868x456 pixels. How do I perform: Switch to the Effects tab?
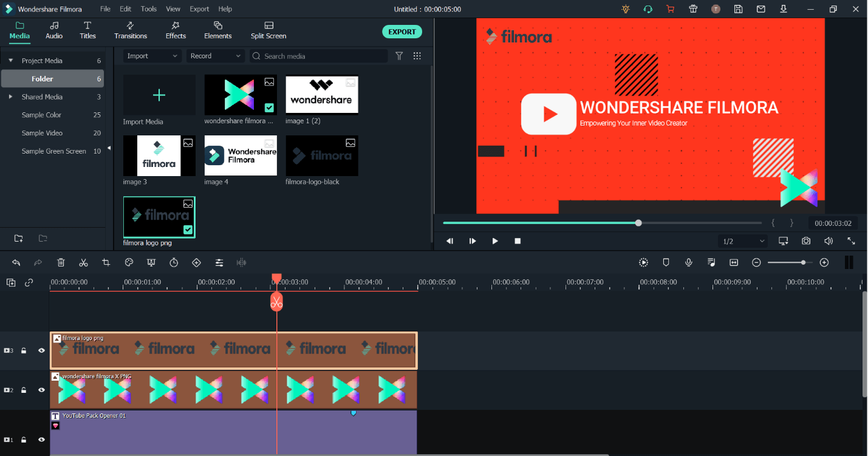[x=176, y=30]
